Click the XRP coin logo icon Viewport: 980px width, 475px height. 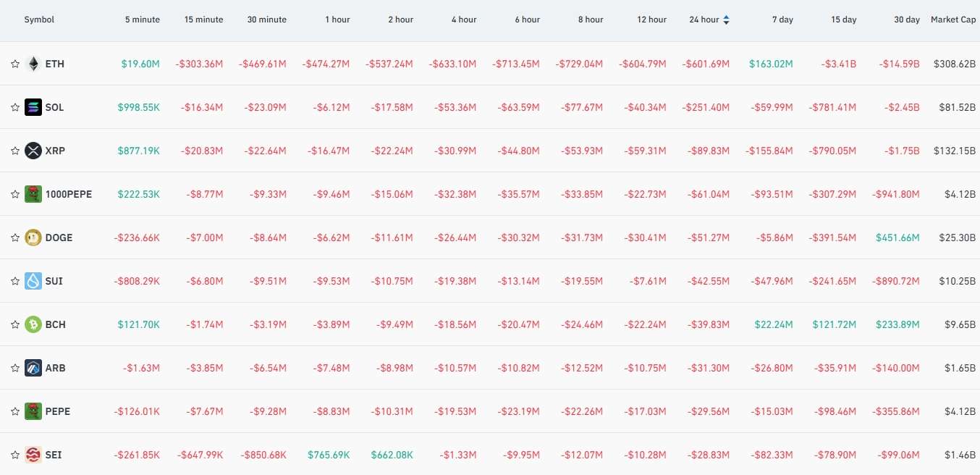(33, 151)
